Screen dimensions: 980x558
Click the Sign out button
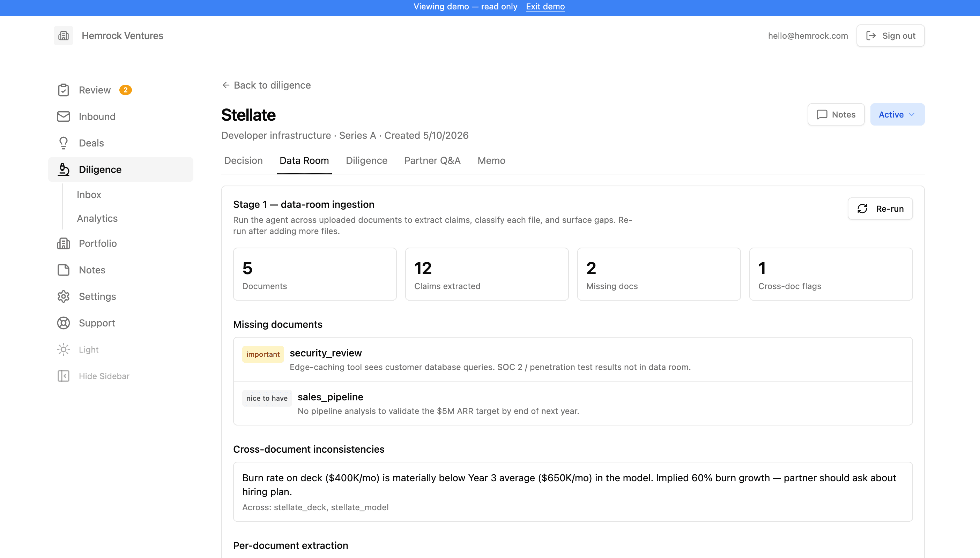pos(890,36)
